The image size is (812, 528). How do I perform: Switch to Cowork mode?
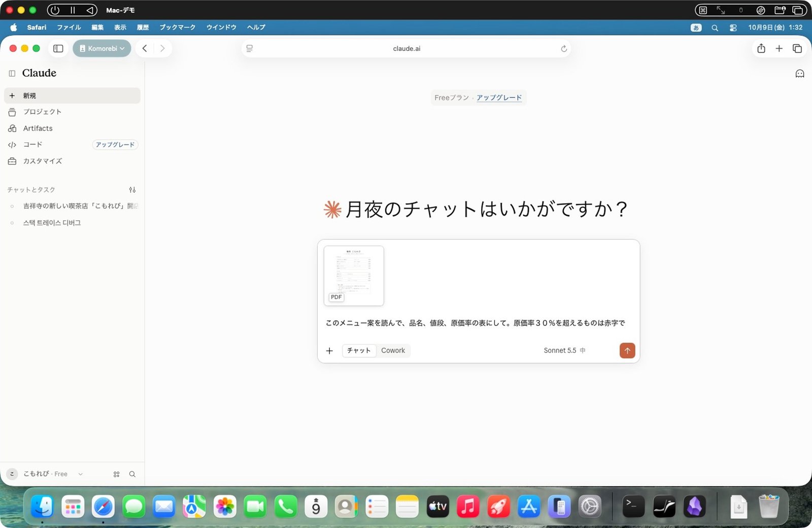(x=393, y=351)
